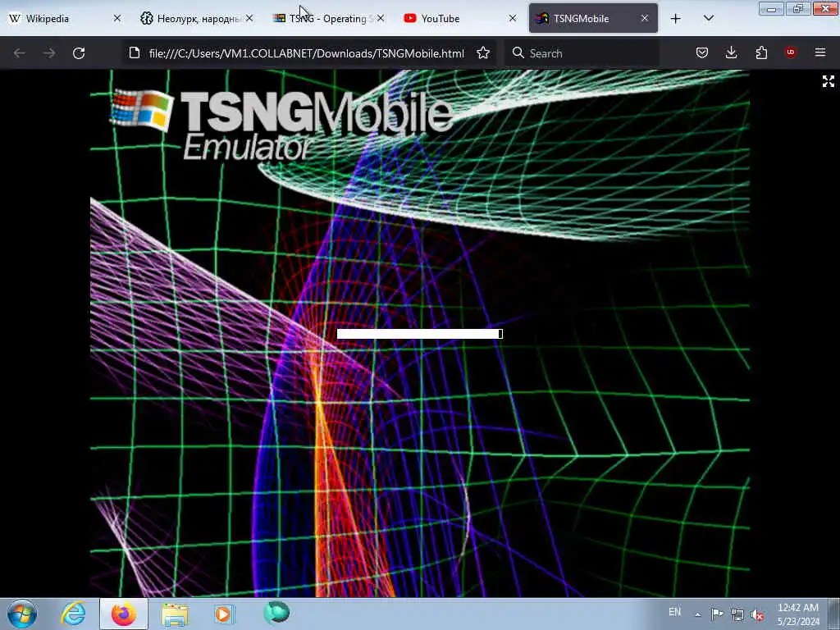Screen dimensions: 840x630
Task: Click the Show desktop strip
Action: [834, 614]
